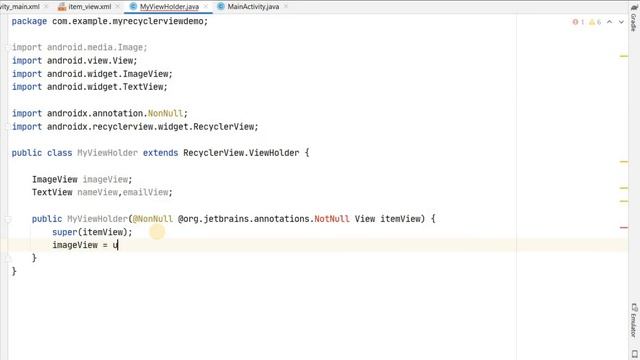Click the 'android.view.View' import line
Screen dimensions: 640x360
click(74, 60)
